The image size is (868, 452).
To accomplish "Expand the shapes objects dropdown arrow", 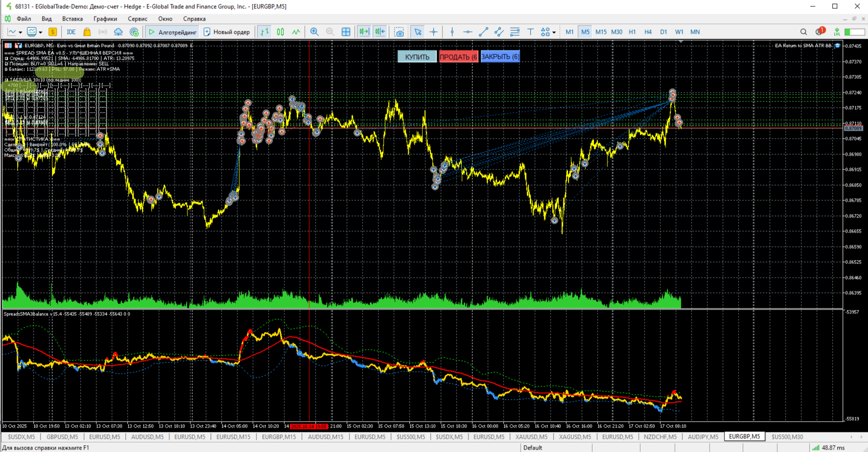I will [554, 32].
